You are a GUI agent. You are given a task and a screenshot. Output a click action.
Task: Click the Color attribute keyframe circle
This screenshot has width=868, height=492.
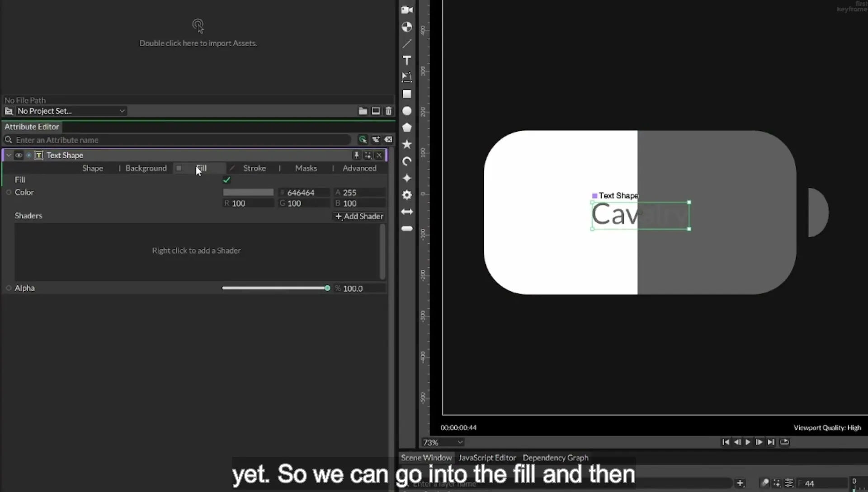pos(9,192)
